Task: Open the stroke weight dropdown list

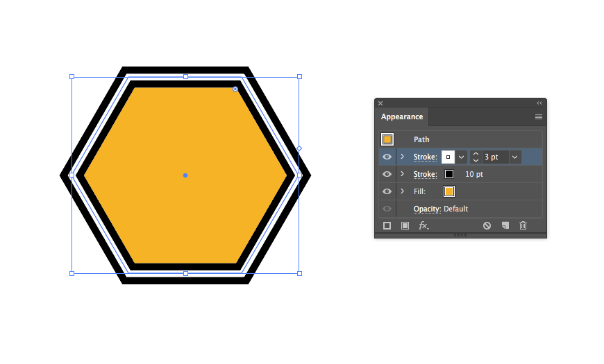Action: [514, 157]
